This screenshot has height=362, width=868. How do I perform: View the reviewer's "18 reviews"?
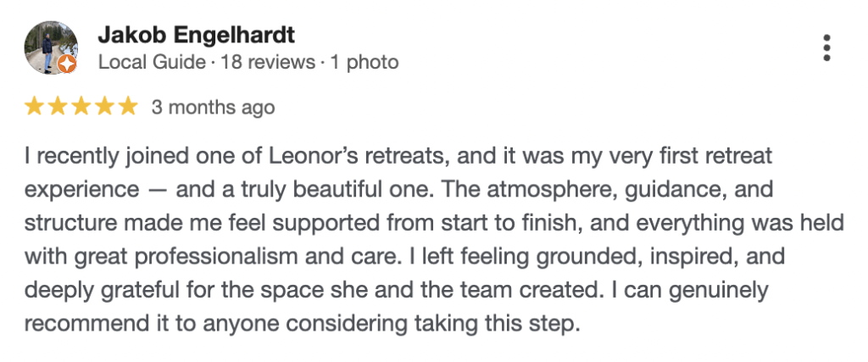(x=266, y=62)
